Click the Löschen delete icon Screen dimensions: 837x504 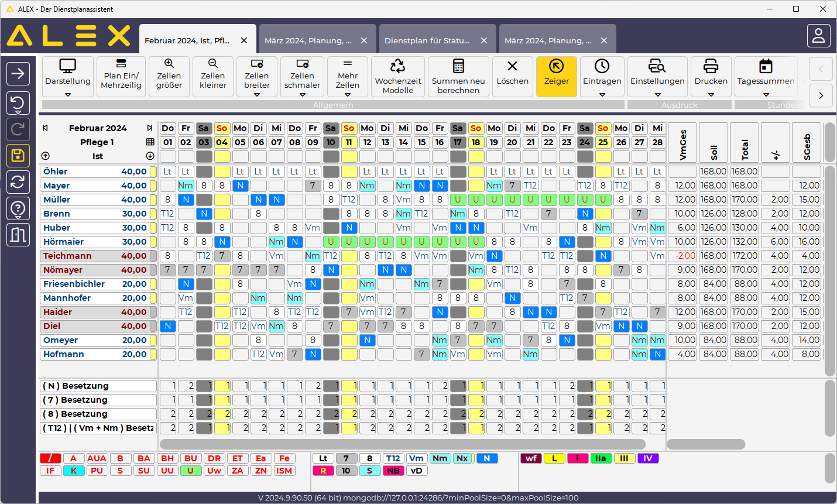513,66
